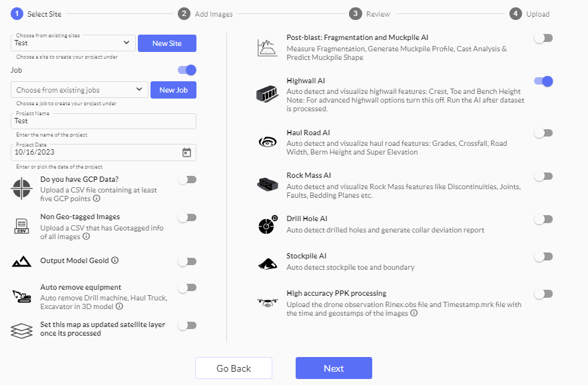
Task: Click the PPK processing info icon
Action: pyautogui.click(x=414, y=313)
